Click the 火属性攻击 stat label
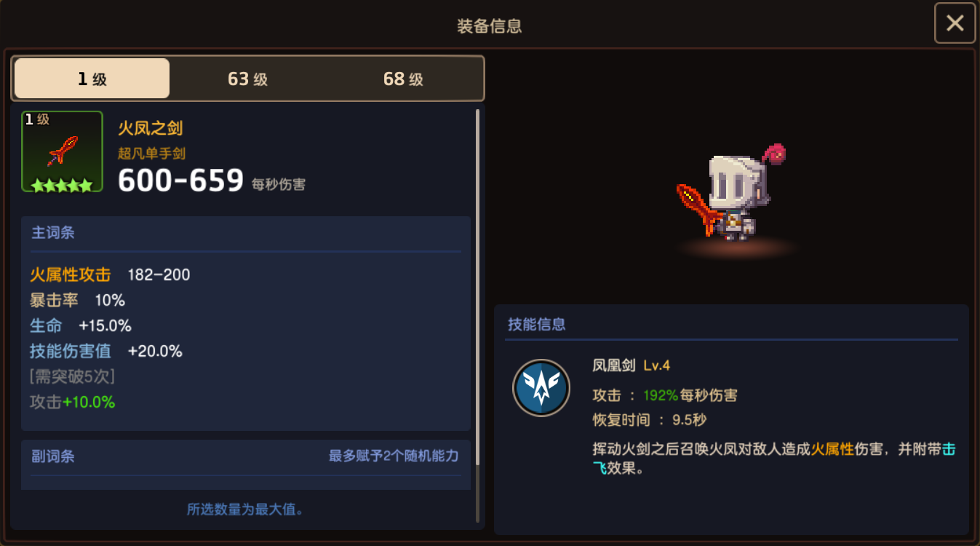This screenshot has height=546, width=980. click(70, 274)
